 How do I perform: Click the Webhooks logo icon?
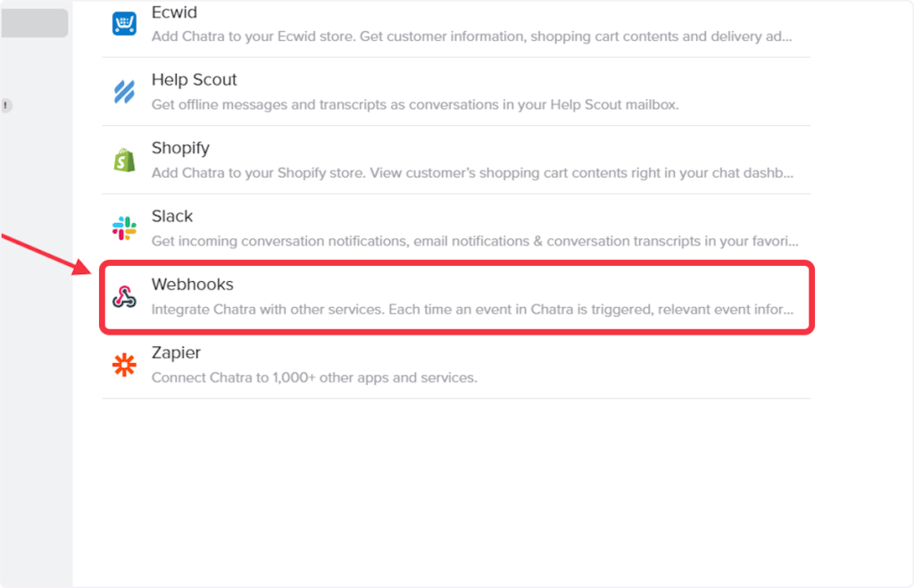(124, 296)
